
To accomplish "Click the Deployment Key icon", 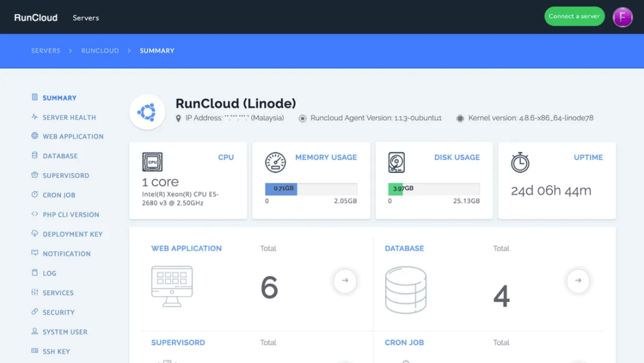I will 35,233.
